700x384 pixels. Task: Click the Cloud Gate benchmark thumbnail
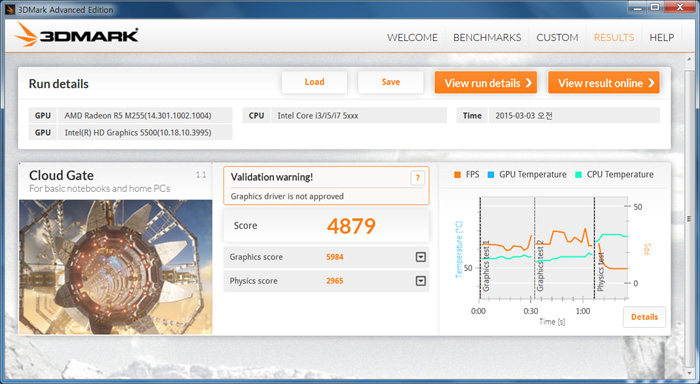pos(116,267)
